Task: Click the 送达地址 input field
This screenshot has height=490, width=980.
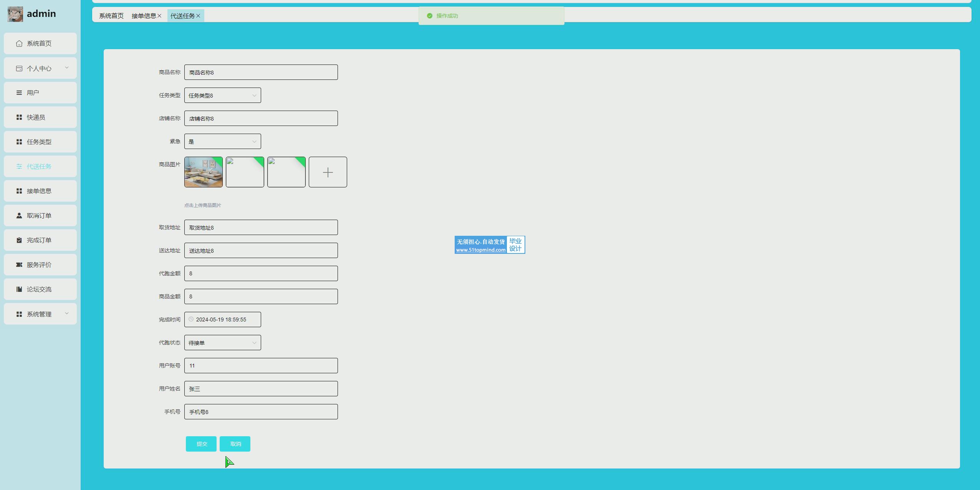Action: (261, 250)
